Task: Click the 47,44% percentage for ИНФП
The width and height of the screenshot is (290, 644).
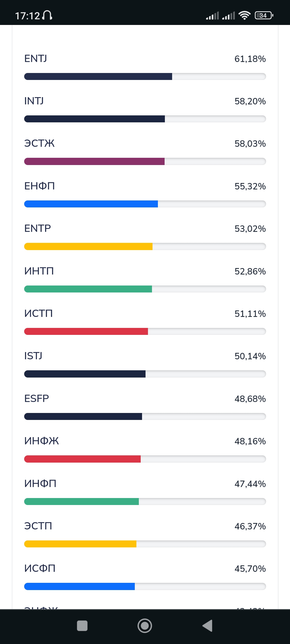Action: pos(250,484)
